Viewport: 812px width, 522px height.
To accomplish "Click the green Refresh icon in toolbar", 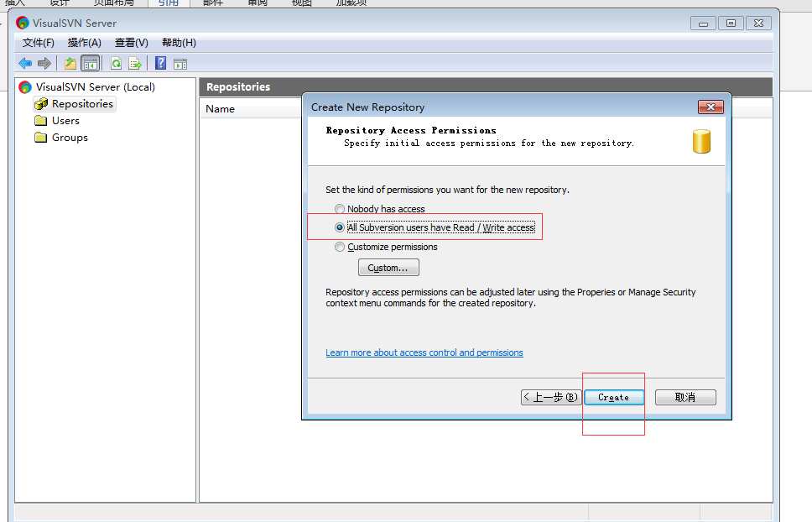I will pos(116,64).
